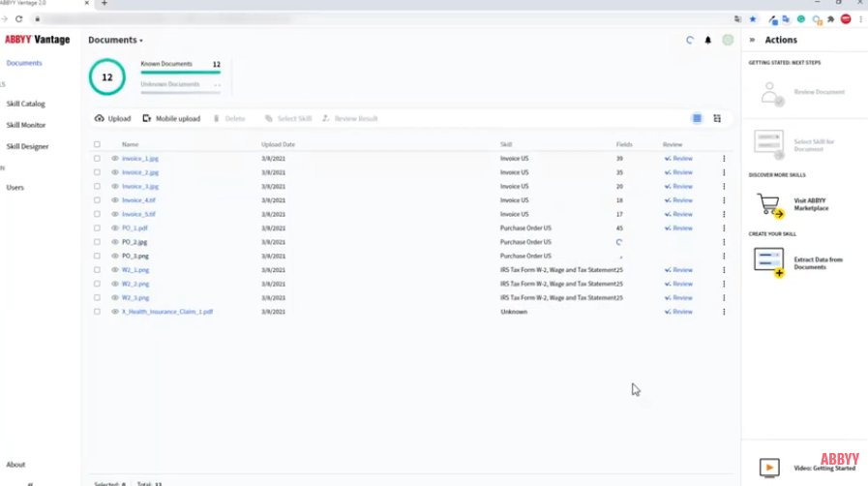Click Extract Data from Documents icon
Image resolution: width=868 pixels, height=486 pixels.
pyautogui.click(x=769, y=261)
